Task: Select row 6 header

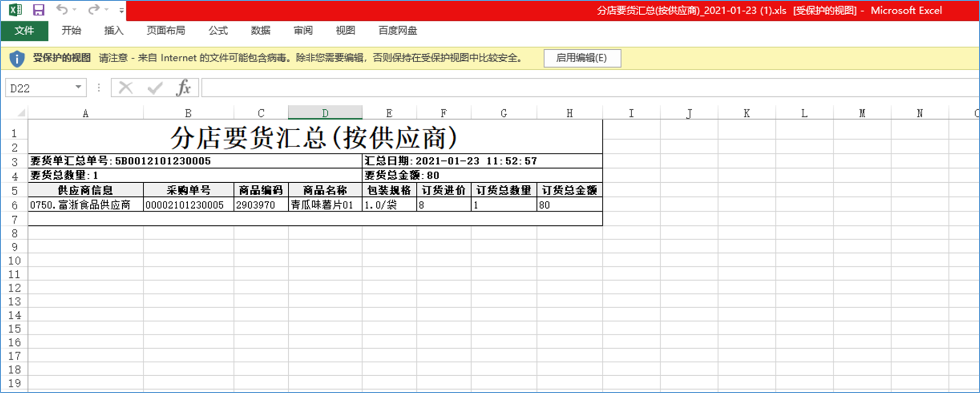Action: coord(15,205)
